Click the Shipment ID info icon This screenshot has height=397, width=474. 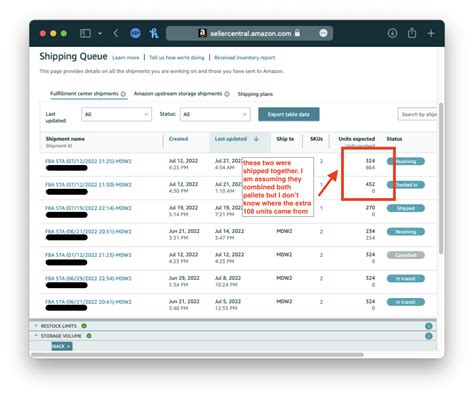point(70,146)
